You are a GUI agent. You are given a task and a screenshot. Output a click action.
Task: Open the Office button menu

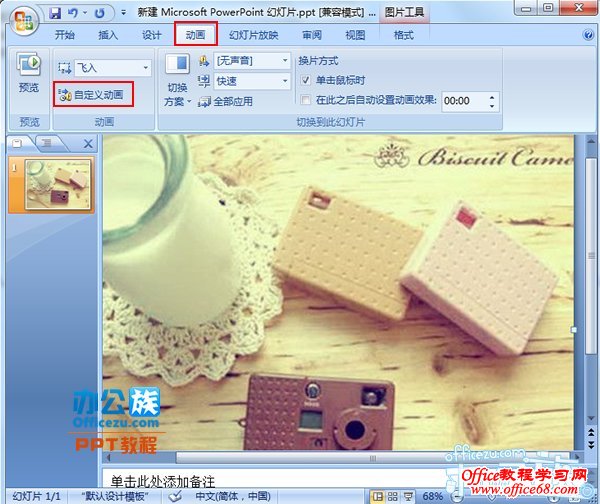pos(24,20)
